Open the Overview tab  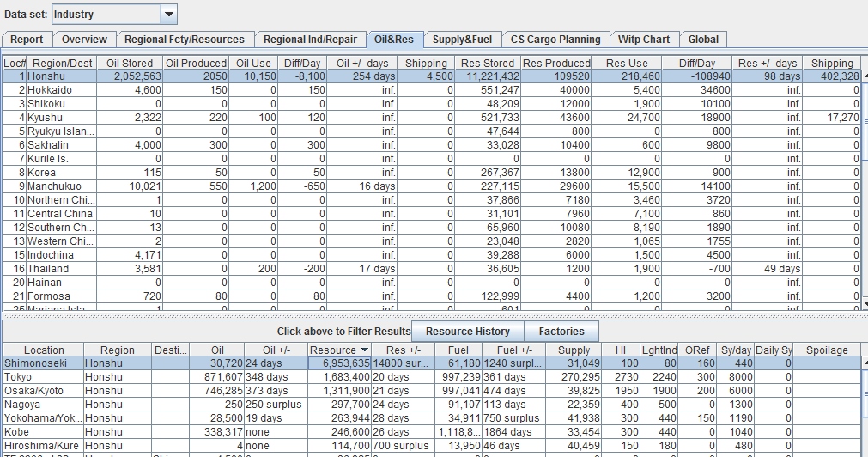pos(84,40)
